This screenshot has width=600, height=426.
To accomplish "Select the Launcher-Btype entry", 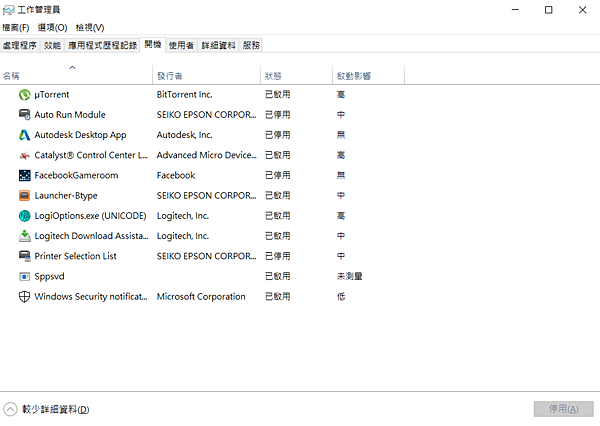I will click(66, 196).
